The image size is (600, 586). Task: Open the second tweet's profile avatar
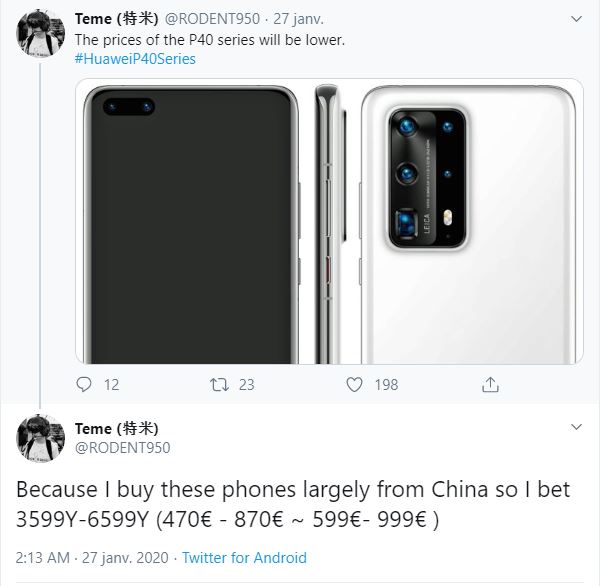(x=40, y=438)
